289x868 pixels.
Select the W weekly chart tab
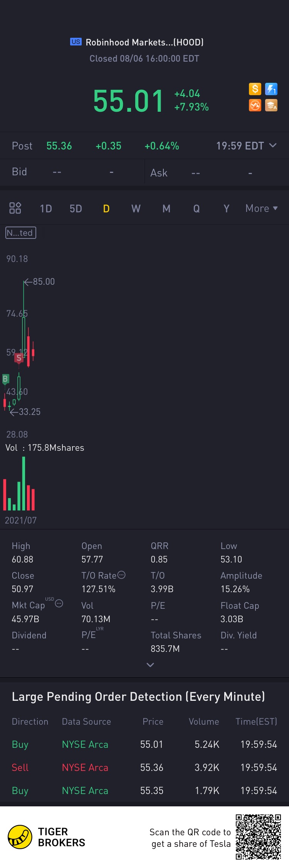[136, 208]
